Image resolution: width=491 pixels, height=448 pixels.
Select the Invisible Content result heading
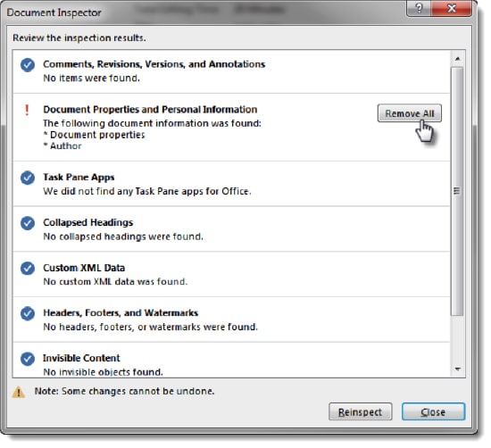coord(81,358)
